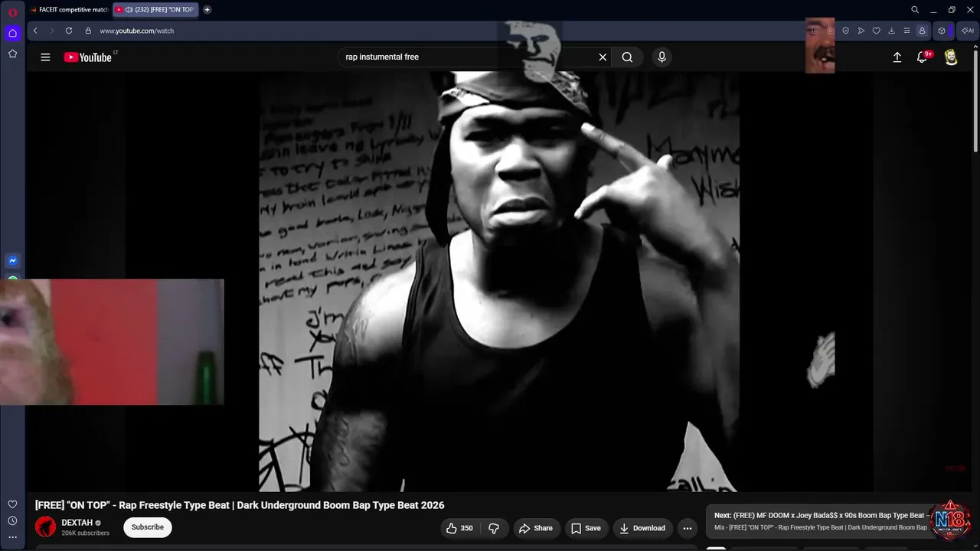Subscribe to the DEXTAH channel
The width and height of the screenshot is (980, 551).
point(148,527)
